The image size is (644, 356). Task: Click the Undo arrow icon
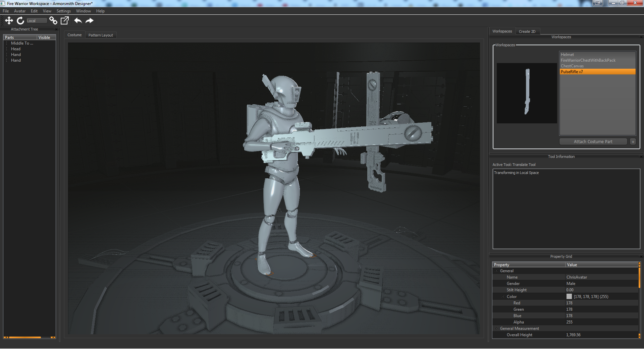click(x=78, y=20)
